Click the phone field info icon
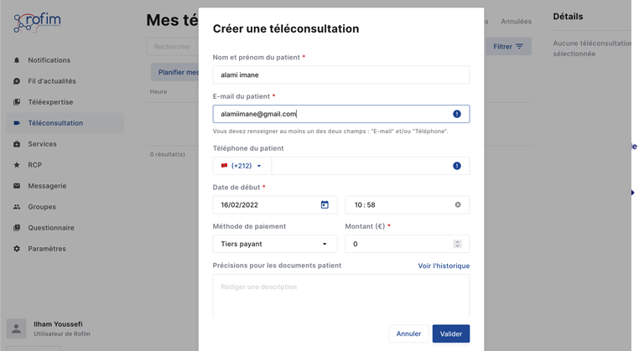The width and height of the screenshot is (644, 351). 457,166
